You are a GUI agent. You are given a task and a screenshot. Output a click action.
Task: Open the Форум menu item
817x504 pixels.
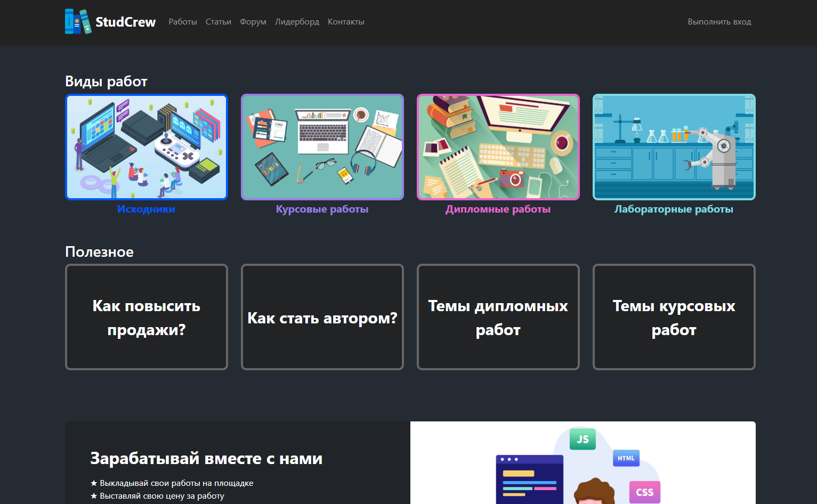coord(253,22)
